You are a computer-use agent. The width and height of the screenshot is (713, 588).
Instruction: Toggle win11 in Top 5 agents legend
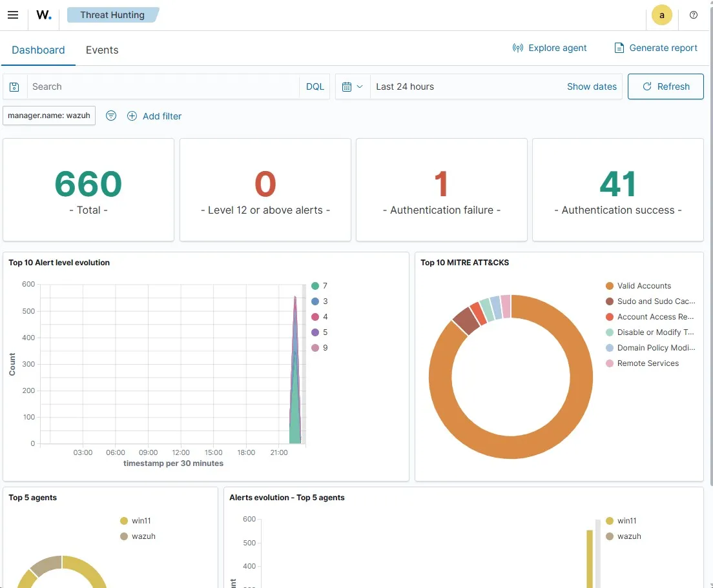(140, 521)
